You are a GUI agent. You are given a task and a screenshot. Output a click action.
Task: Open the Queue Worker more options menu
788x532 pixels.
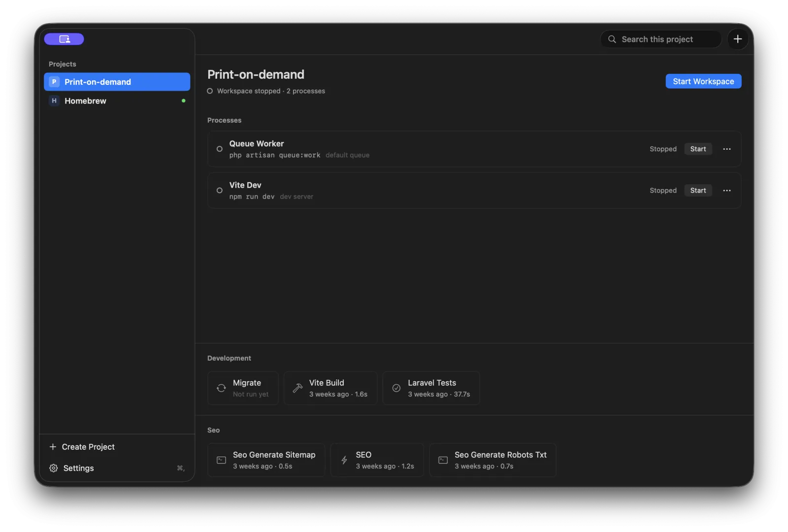pyautogui.click(x=727, y=149)
